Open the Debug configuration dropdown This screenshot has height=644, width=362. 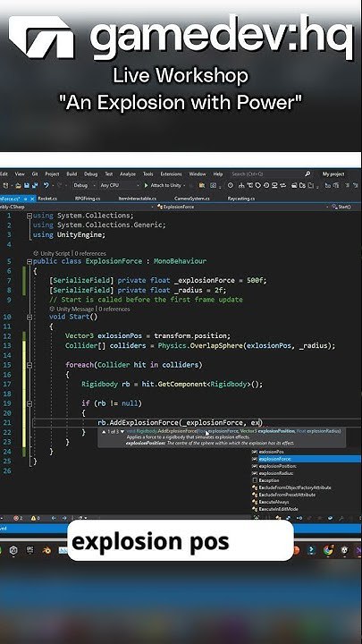pos(84,186)
